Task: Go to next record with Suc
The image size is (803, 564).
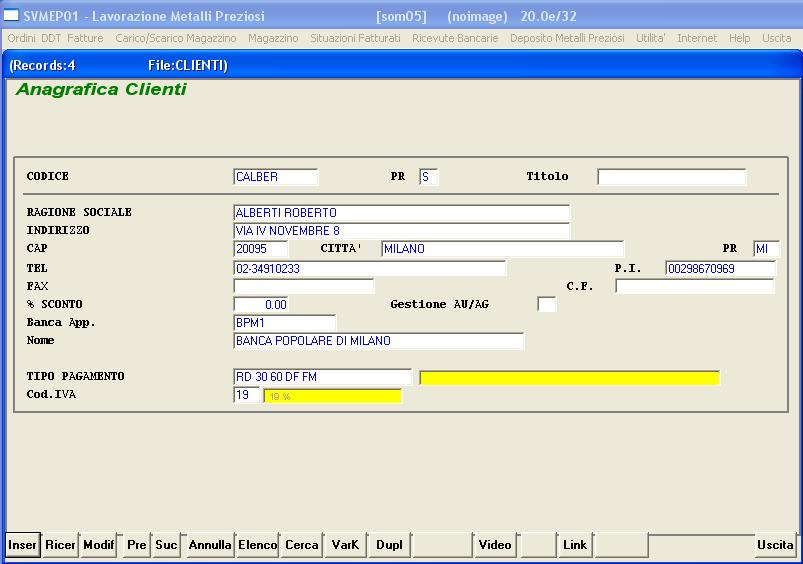Action: [166, 545]
